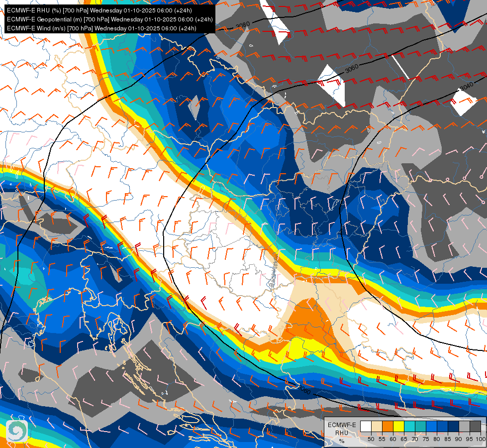487x448 pixels.
Task: Click the legend tick label 75
Action: point(426,439)
